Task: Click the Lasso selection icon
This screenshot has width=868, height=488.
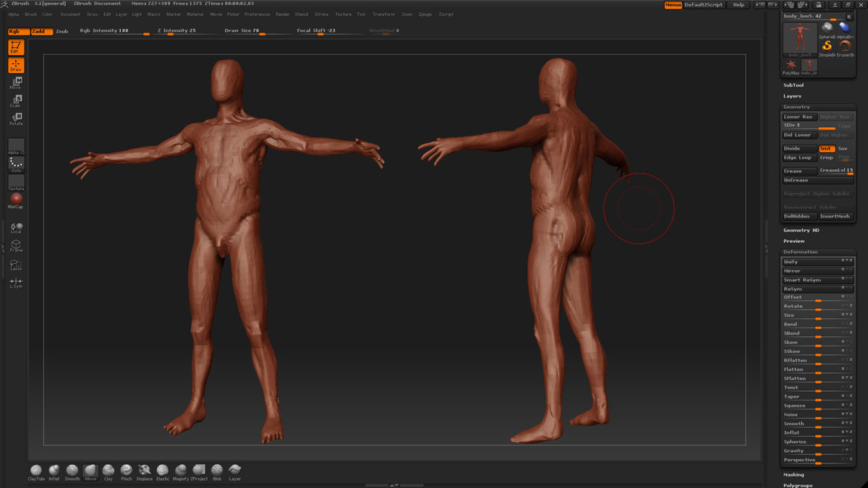Action: (16, 265)
